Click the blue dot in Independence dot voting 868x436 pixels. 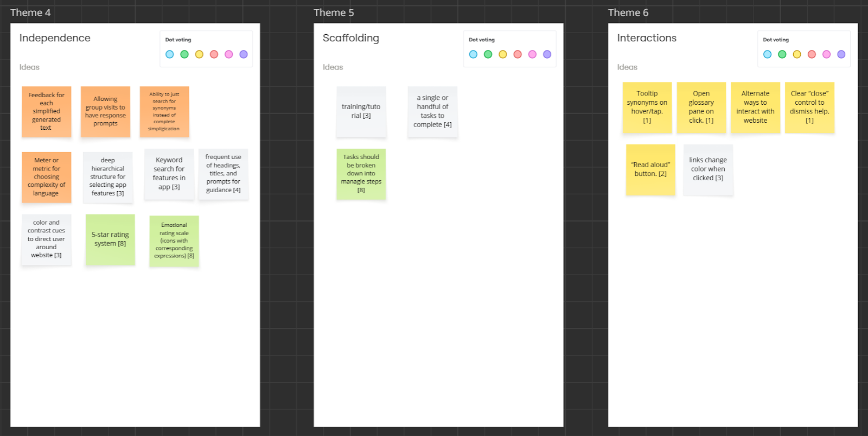[x=170, y=54]
